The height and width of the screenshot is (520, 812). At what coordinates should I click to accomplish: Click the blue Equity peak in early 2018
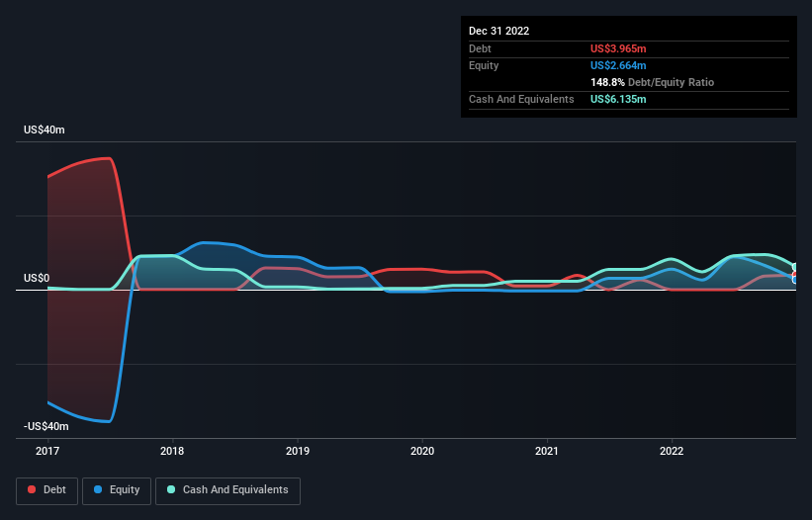pos(205,242)
